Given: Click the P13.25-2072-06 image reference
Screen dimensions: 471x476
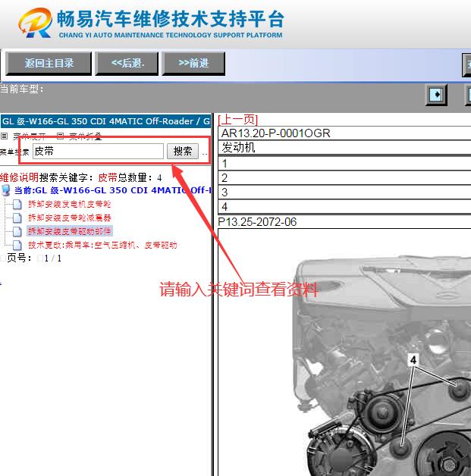Looking at the screenshot, I should tap(257, 222).
